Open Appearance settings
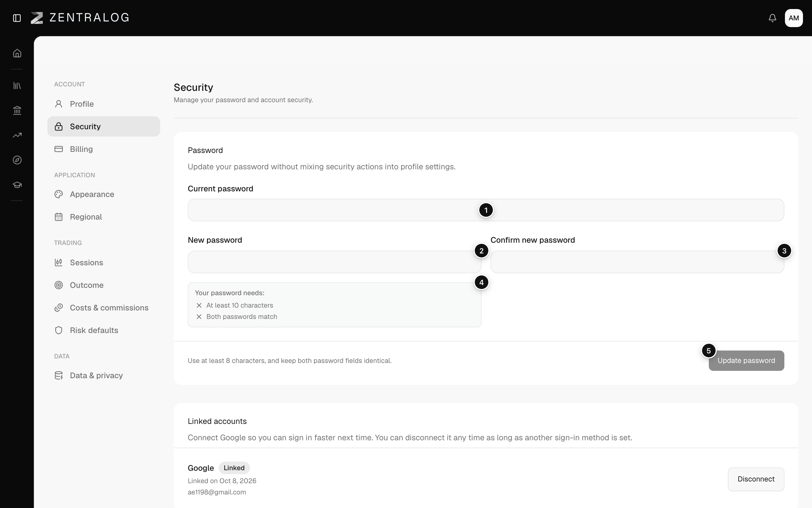The height and width of the screenshot is (508, 812). [x=104, y=194]
